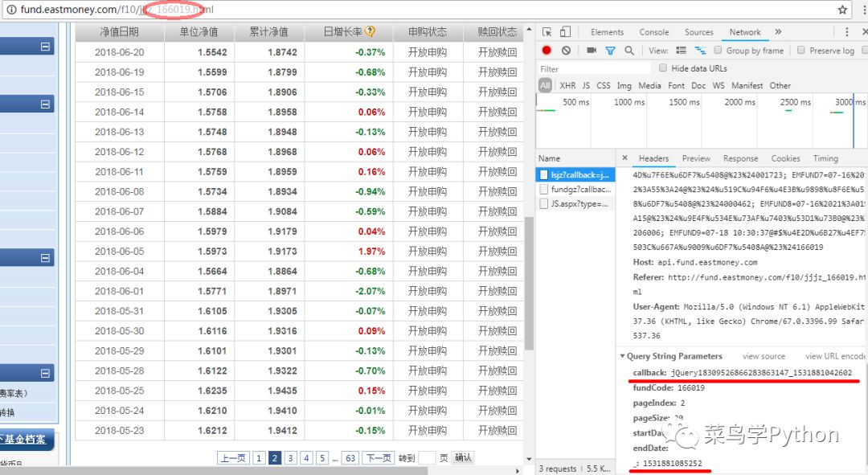Image resolution: width=868 pixels, height=475 pixels.
Task: Focus the 转到 page number input
Action: 427,458
